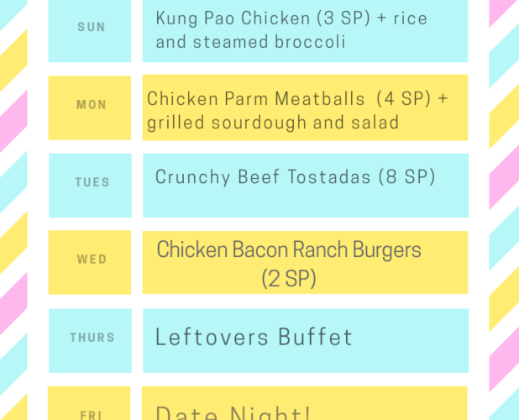Click the (3 SP) points text
The height and width of the screenshot is (420, 519).
click(343, 18)
